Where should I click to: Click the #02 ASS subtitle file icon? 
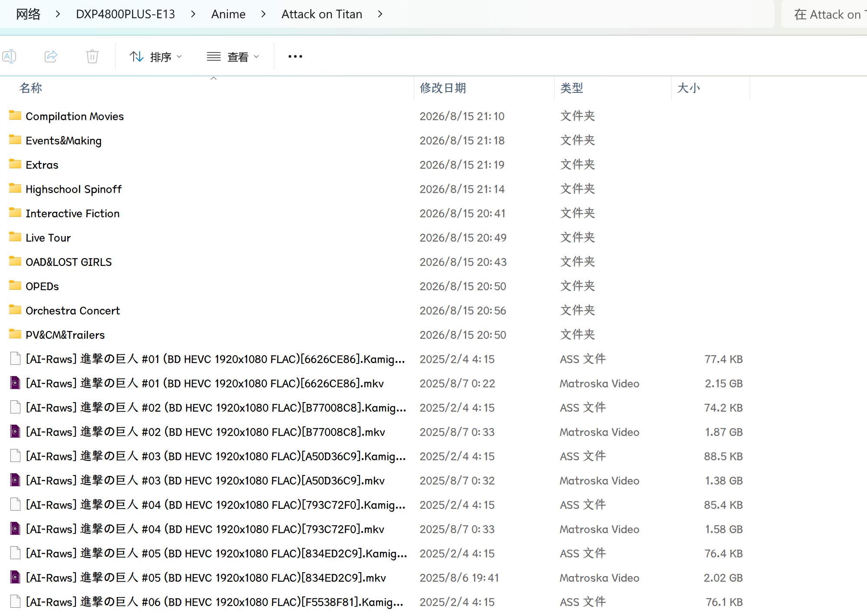coord(15,407)
